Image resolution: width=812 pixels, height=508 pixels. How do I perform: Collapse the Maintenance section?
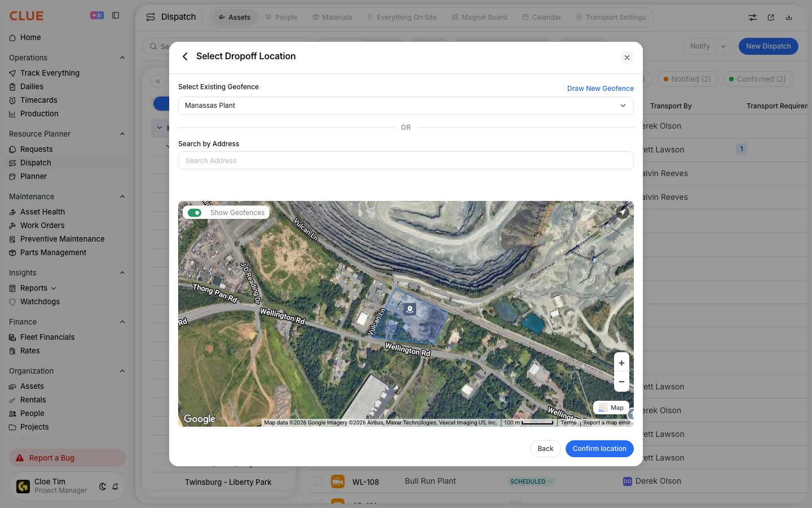pos(122,196)
